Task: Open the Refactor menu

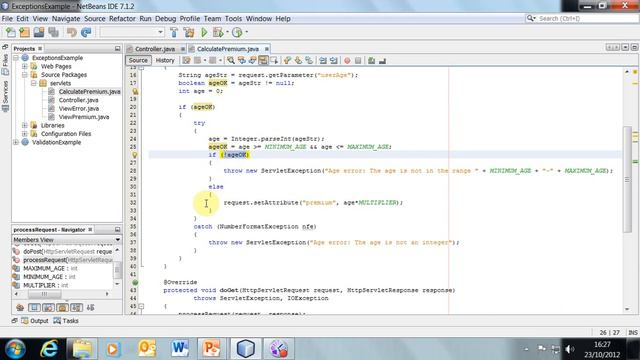Action: click(122, 19)
